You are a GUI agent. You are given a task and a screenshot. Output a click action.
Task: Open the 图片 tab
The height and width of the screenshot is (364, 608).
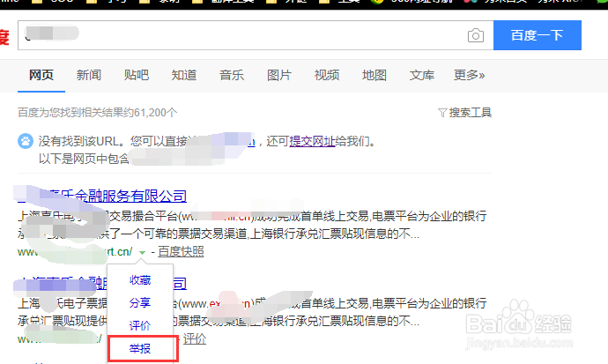(279, 75)
